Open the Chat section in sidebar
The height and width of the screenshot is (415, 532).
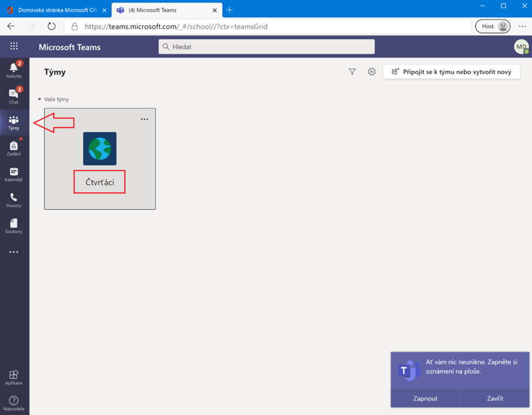(14, 95)
